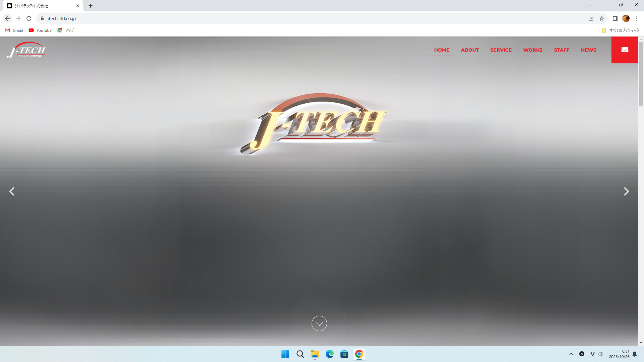Expand the tab search dropdown arrow
The width and height of the screenshot is (644, 362).
click(590, 5)
